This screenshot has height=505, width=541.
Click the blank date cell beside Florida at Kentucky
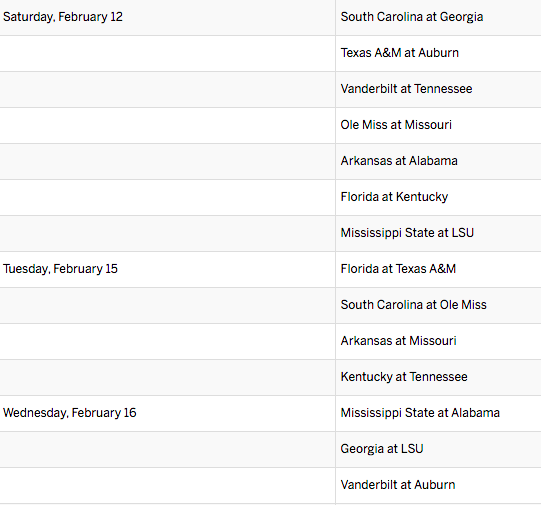167,198
